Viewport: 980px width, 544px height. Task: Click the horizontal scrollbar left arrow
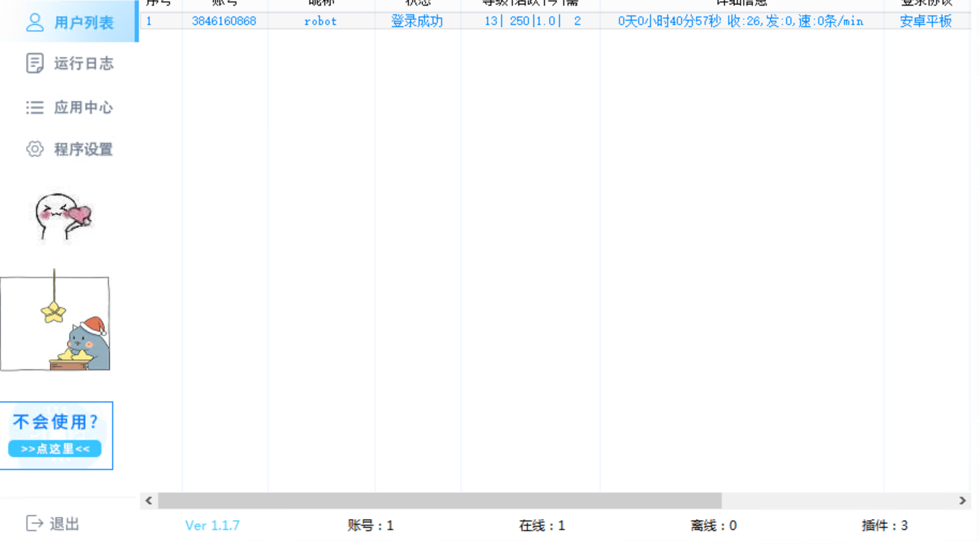[149, 500]
